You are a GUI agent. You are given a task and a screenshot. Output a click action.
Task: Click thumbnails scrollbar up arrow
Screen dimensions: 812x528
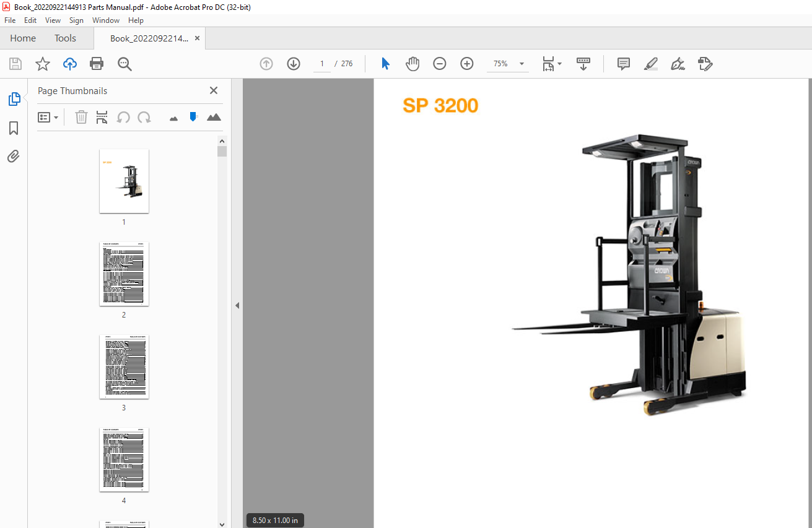222,141
